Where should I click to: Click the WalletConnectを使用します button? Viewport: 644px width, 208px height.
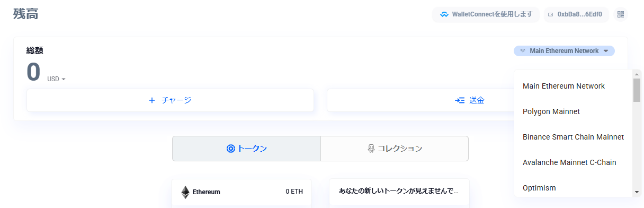[x=486, y=15]
